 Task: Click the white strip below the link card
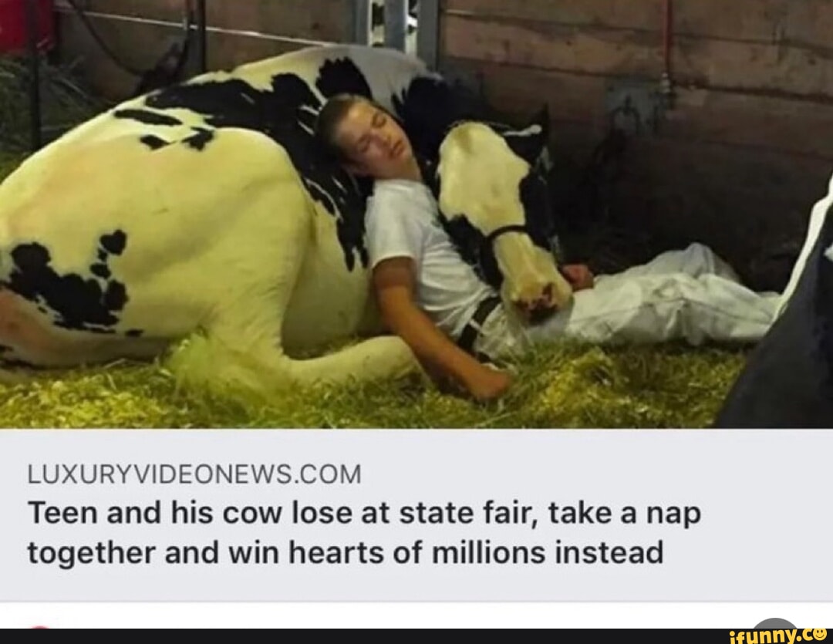click(x=416, y=615)
